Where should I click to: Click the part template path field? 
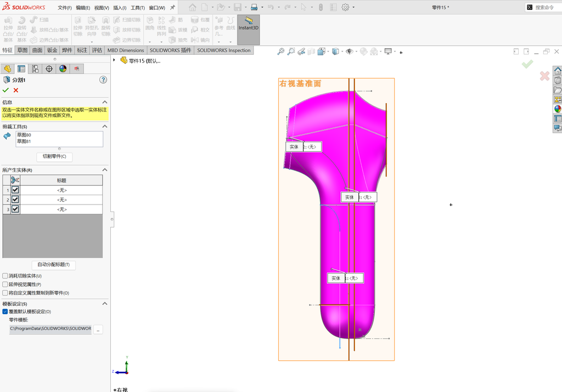[x=50, y=329]
